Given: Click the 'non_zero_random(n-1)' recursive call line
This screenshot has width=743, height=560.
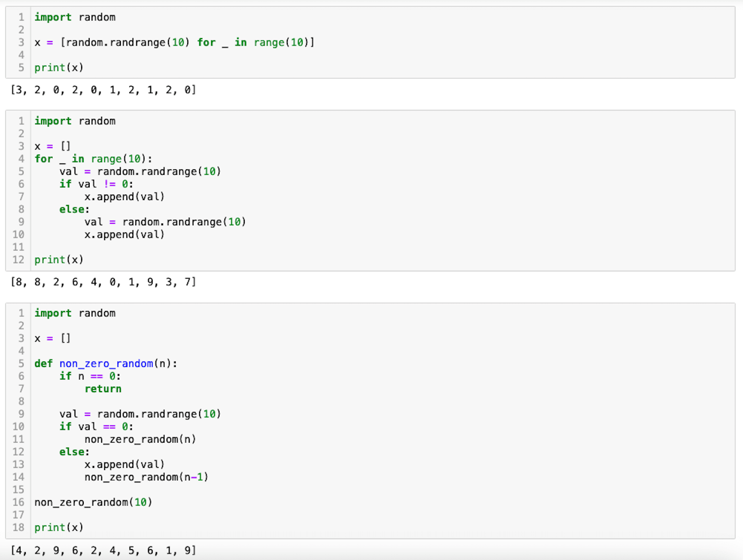Looking at the screenshot, I should 146,477.
